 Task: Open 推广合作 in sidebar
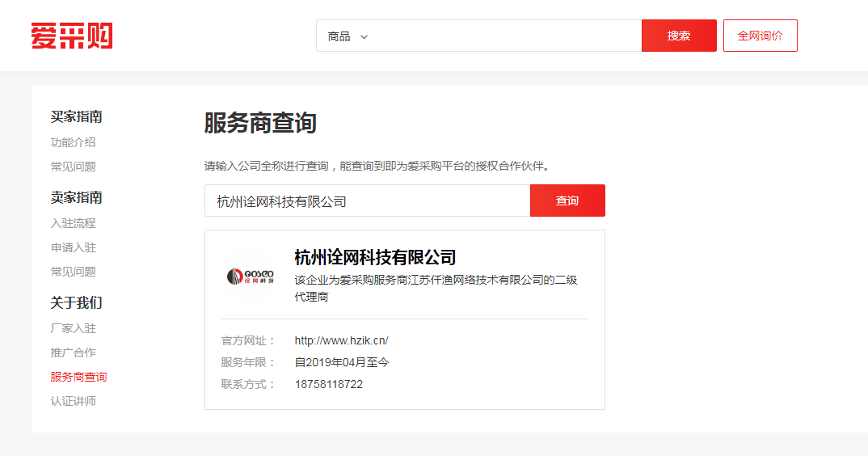point(73,353)
